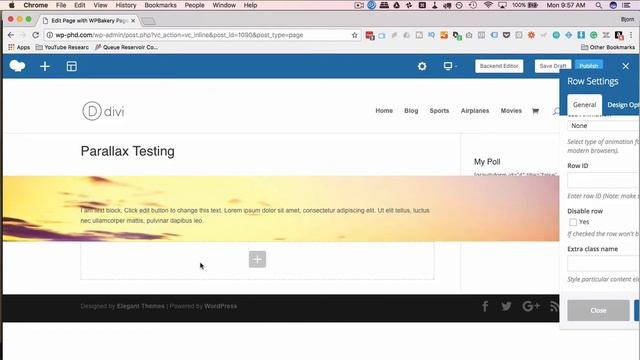The image size is (640, 360).
Task: Open the Apple menu
Action: [x=12, y=5]
